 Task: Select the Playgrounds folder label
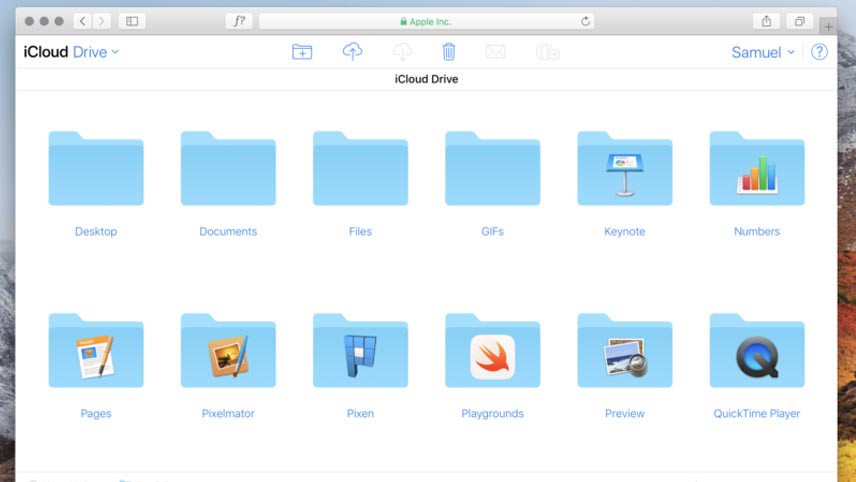point(492,414)
